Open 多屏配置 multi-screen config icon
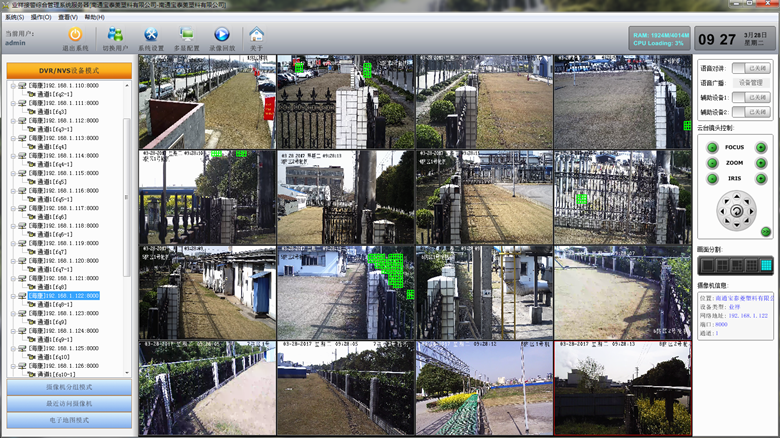The width and height of the screenshot is (780, 438). tap(186, 36)
